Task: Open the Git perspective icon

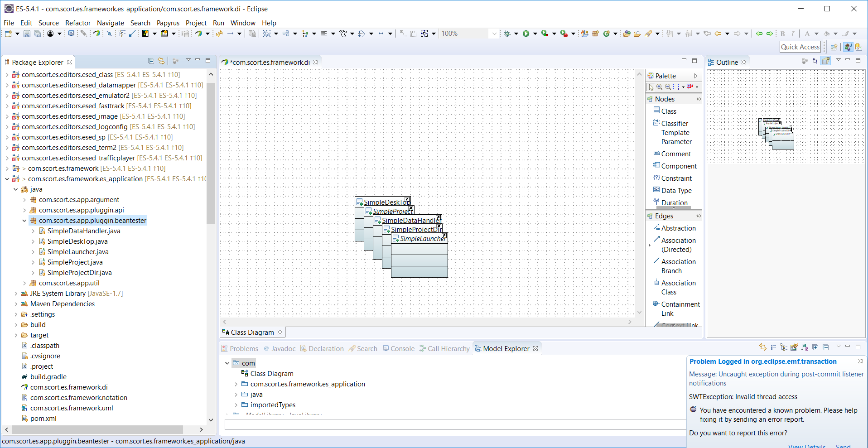Action: 858,47
